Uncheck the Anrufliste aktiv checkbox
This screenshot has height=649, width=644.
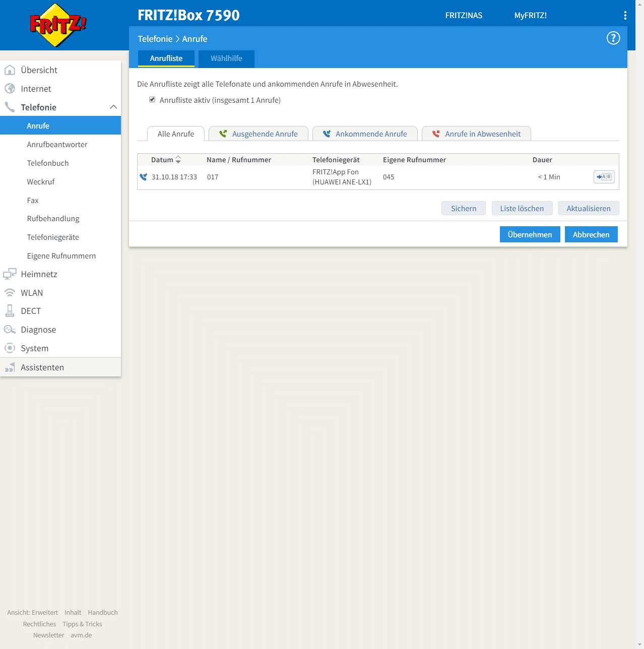point(152,100)
